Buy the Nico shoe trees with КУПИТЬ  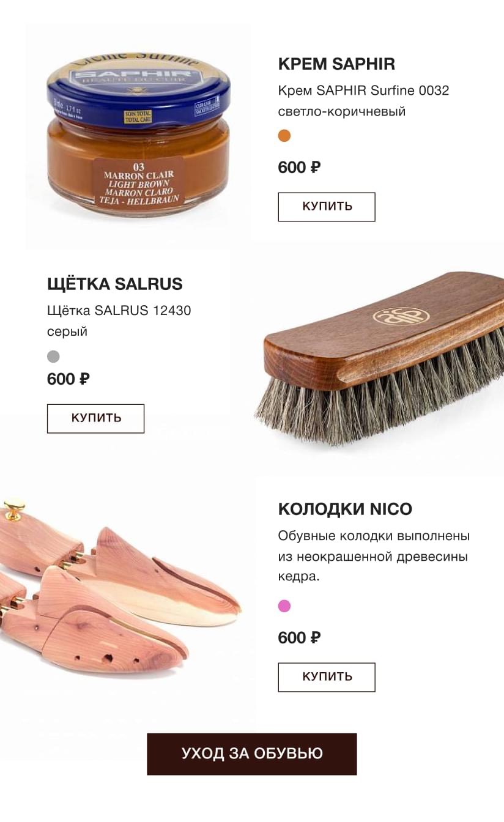pos(327,677)
